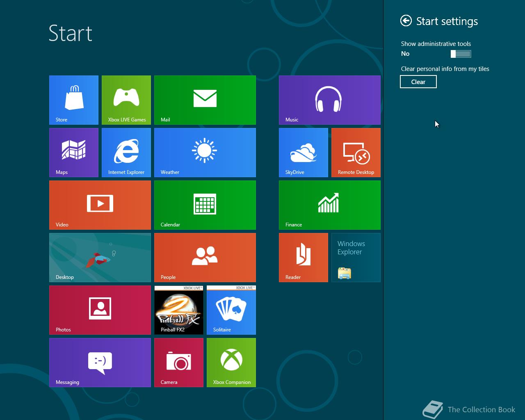Image resolution: width=525 pixels, height=420 pixels.
Task: Open the Video tile
Action: point(100,205)
